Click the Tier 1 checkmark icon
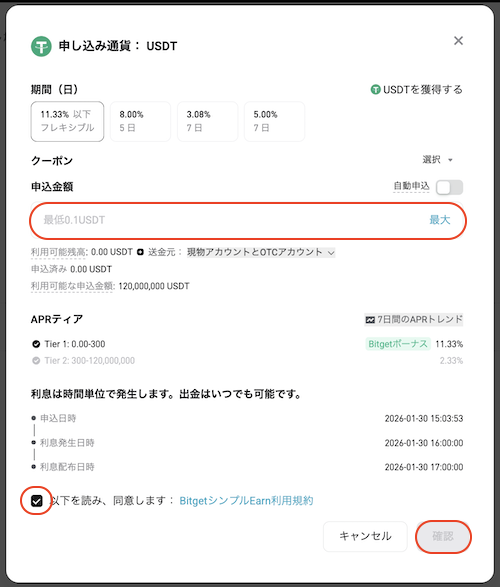 point(36,344)
